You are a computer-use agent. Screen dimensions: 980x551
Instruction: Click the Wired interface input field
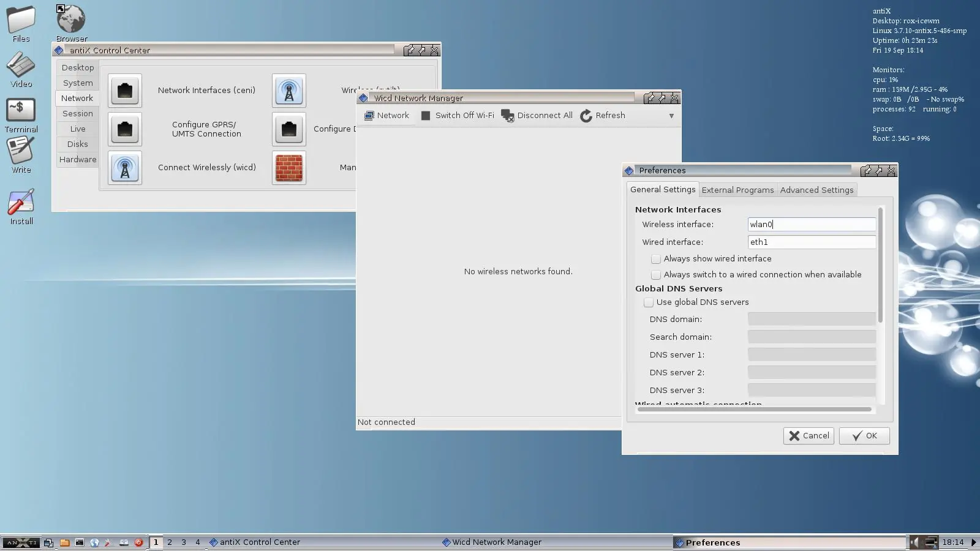pyautogui.click(x=812, y=242)
